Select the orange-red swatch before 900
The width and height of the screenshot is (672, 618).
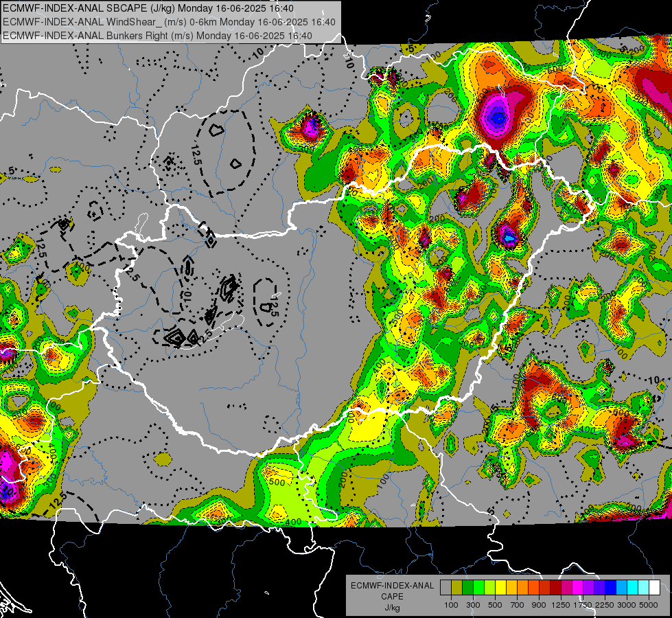533,588
